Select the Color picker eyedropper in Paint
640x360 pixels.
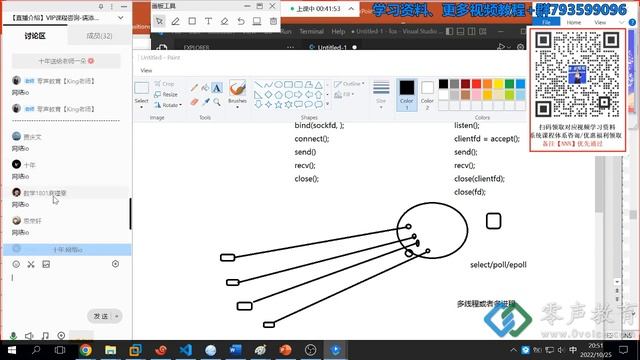206,102
